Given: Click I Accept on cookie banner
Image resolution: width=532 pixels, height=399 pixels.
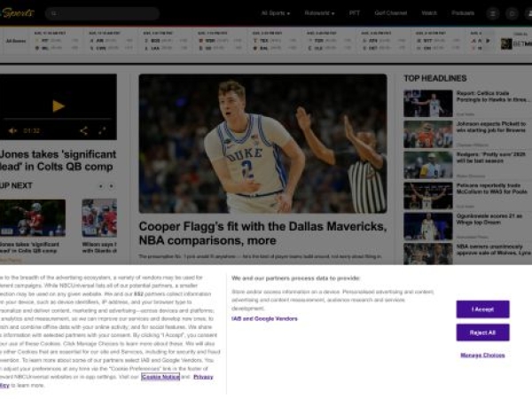Looking at the screenshot, I should (x=482, y=309).
